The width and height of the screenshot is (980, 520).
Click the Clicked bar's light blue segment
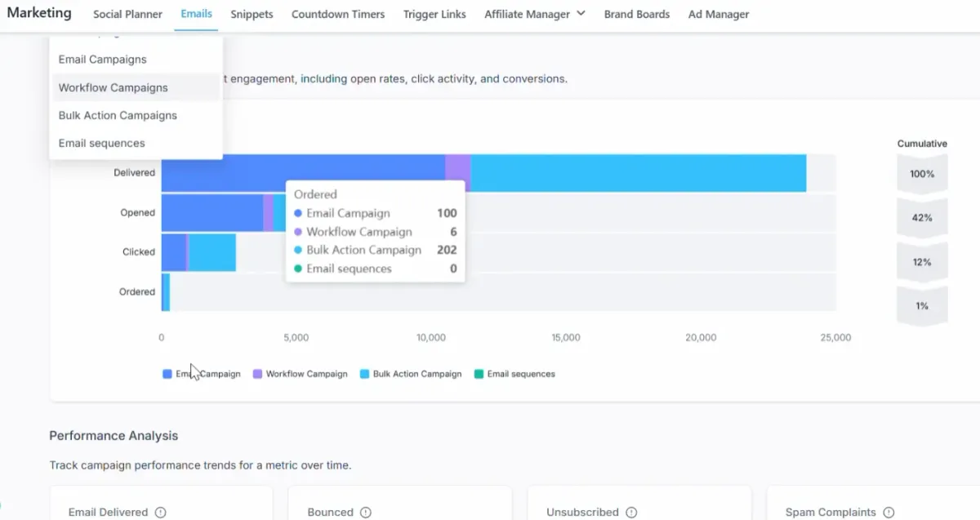coord(212,252)
